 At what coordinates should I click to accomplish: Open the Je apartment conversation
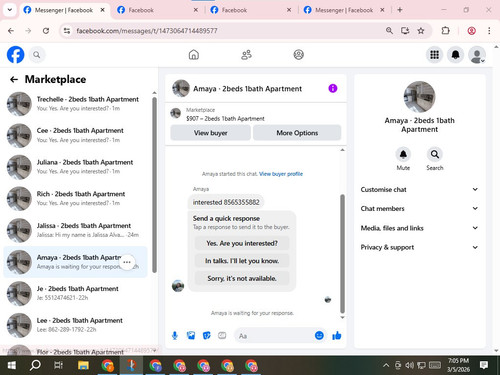click(75, 293)
